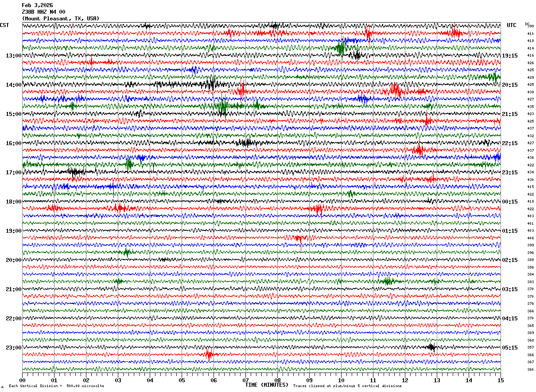Click the DC offset value 438
This screenshot has height=392, width=536.
click(x=531, y=92)
